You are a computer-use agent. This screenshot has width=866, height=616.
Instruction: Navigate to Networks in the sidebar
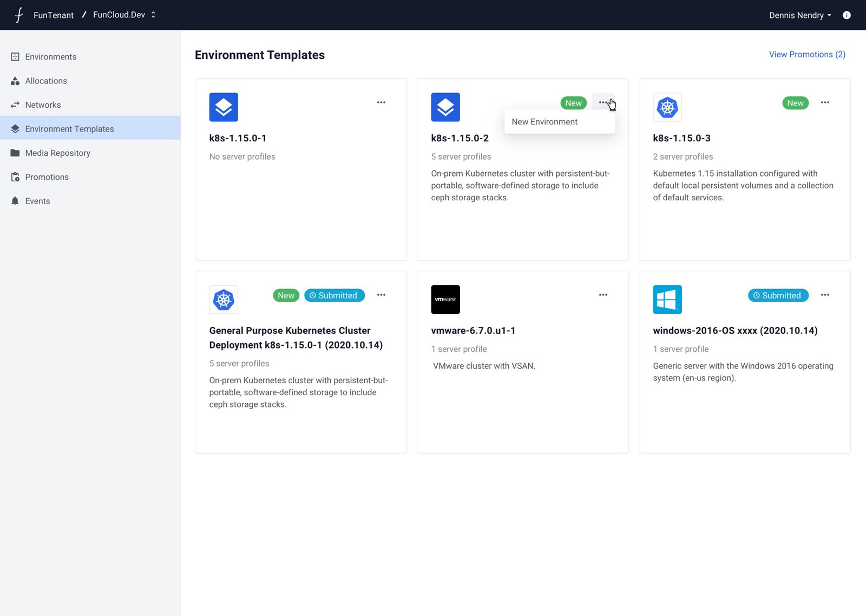(x=43, y=105)
